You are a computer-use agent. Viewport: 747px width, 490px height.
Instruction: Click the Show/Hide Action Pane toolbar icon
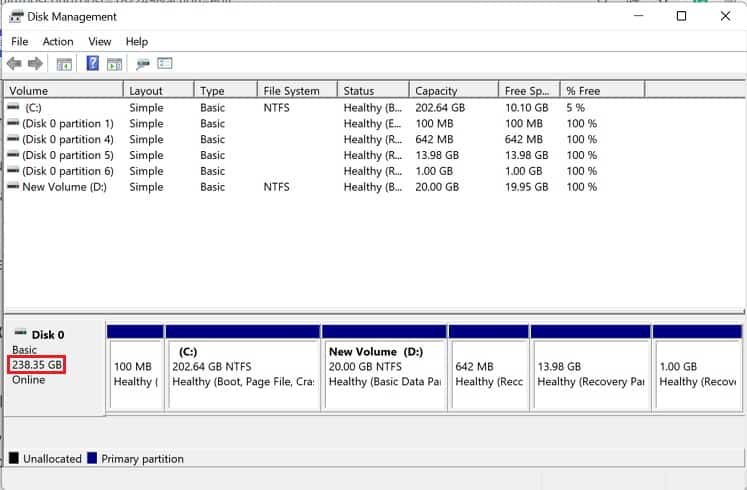[x=114, y=64]
